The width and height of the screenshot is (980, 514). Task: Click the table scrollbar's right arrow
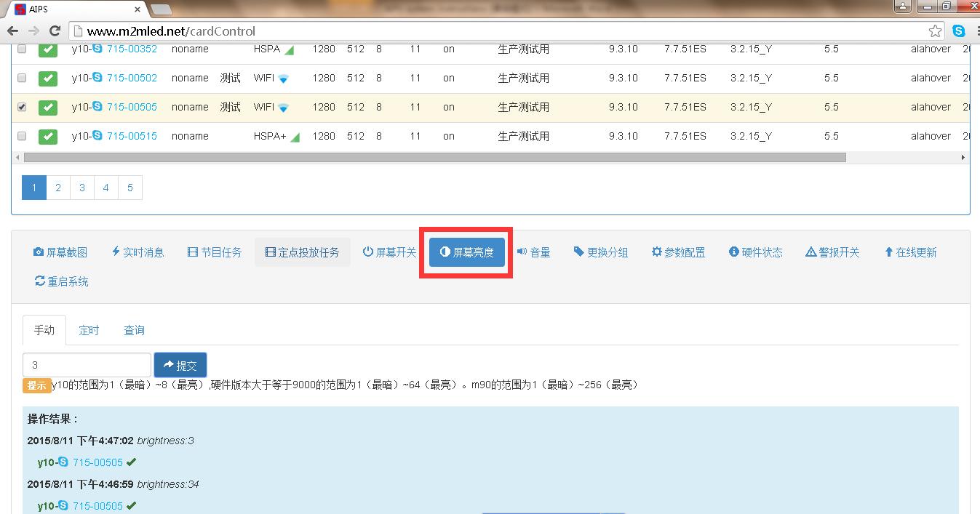[x=963, y=157]
